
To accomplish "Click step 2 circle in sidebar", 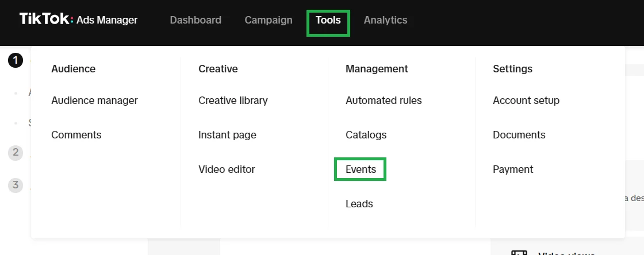I will pyautogui.click(x=16, y=153).
